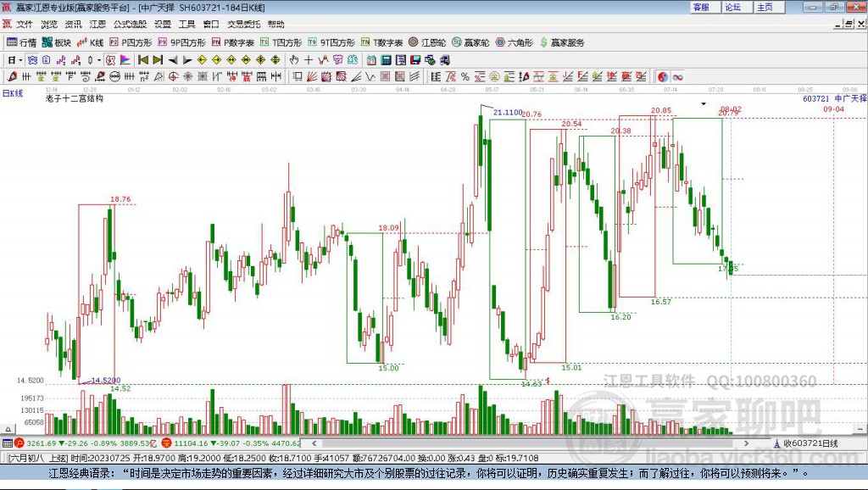The width and height of the screenshot is (868, 490).
Task: Click the 603721 stock code label
Action: (x=816, y=98)
